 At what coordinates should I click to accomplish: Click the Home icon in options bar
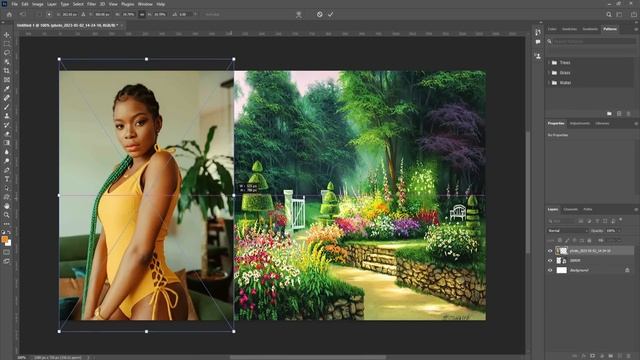9,14
